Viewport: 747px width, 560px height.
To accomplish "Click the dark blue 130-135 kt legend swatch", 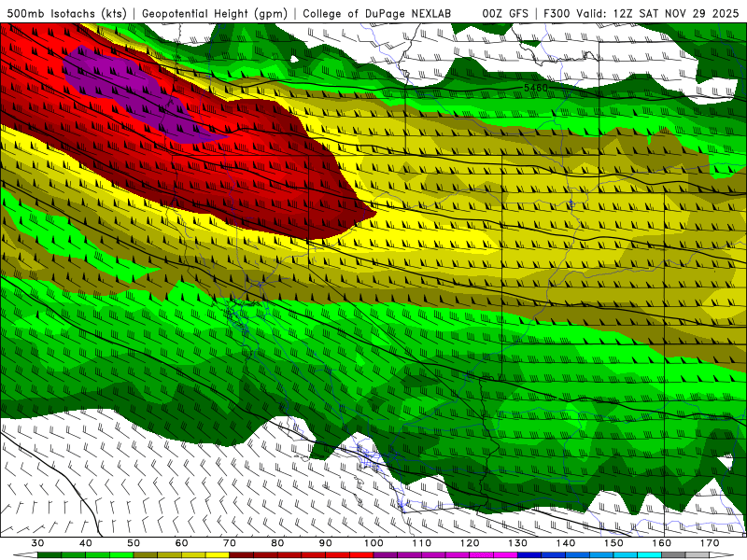I will (x=529, y=555).
